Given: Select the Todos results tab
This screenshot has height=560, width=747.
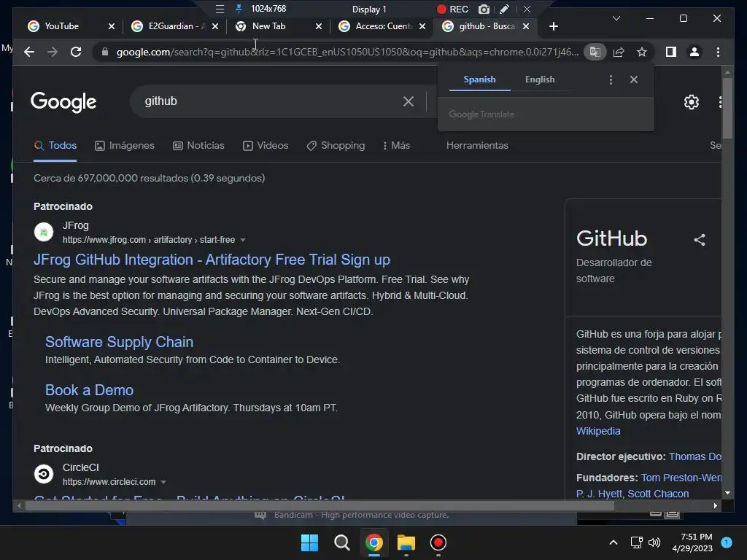Looking at the screenshot, I should [55, 145].
